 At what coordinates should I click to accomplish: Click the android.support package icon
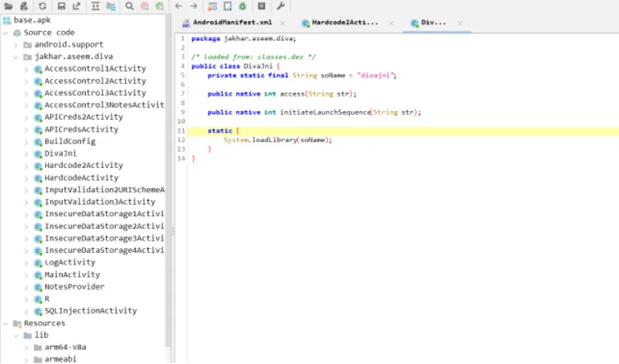click(28, 44)
